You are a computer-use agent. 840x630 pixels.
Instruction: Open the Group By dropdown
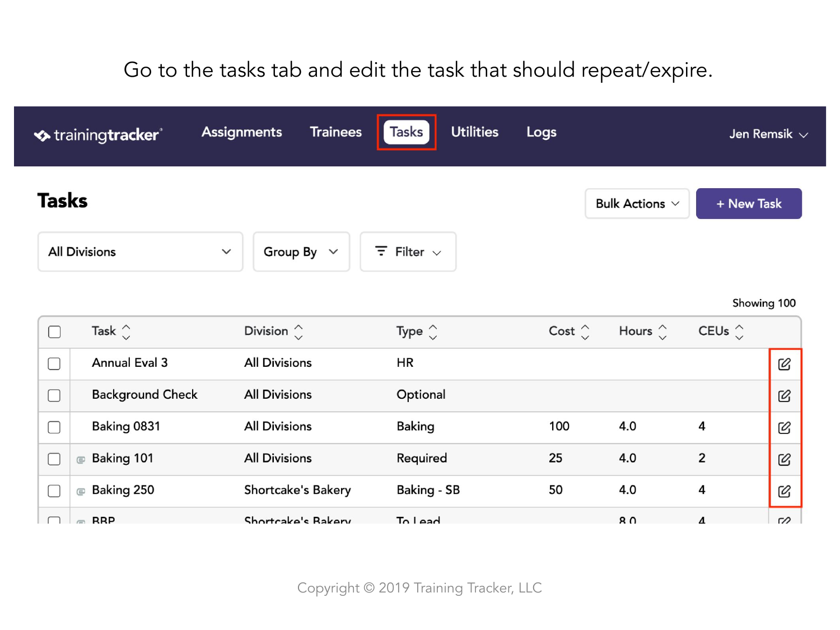301,252
